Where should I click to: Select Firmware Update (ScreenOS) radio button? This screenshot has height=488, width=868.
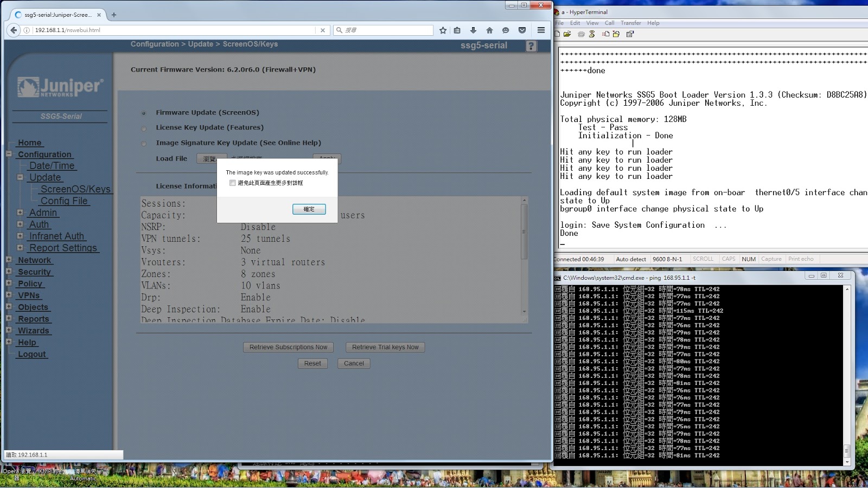(144, 113)
